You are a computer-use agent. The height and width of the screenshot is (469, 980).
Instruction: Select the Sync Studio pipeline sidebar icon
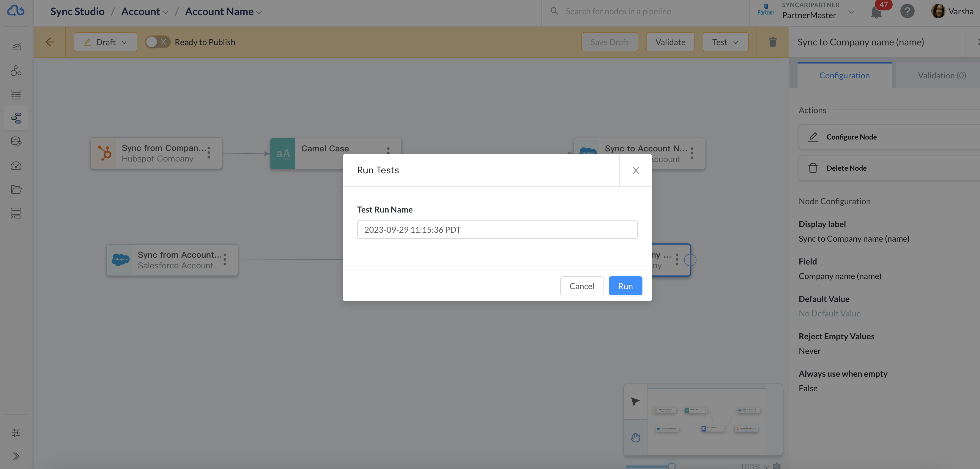click(16, 118)
